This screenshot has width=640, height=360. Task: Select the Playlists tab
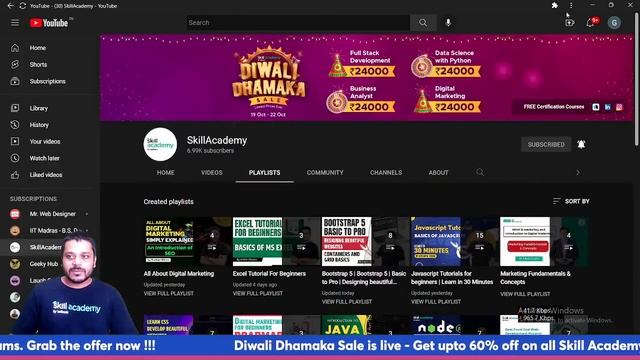264,173
